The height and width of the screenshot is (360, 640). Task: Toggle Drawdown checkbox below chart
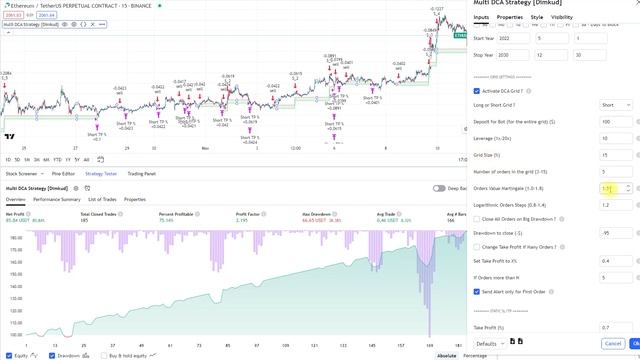[x=52, y=356]
